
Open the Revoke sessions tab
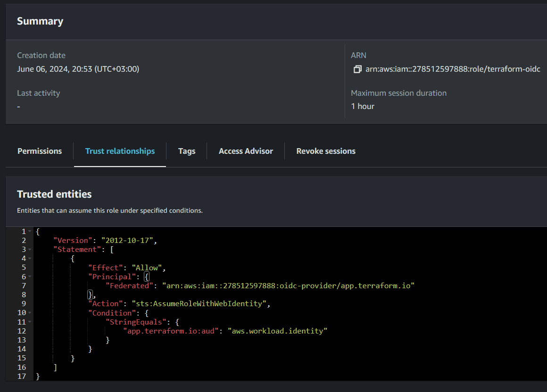326,151
